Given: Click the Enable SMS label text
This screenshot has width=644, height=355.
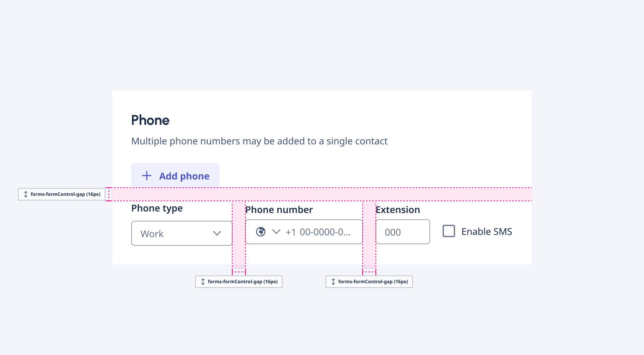Looking at the screenshot, I should click(x=486, y=231).
